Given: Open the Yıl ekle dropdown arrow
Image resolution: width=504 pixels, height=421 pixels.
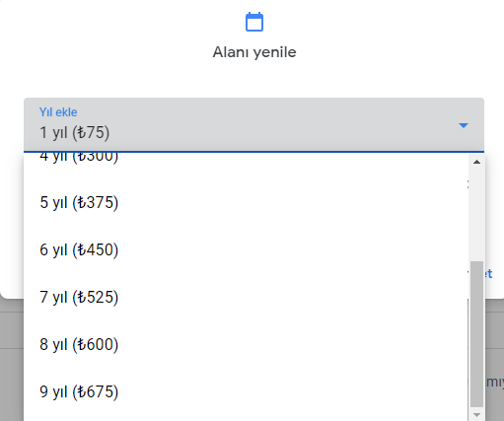Looking at the screenshot, I should point(464,125).
